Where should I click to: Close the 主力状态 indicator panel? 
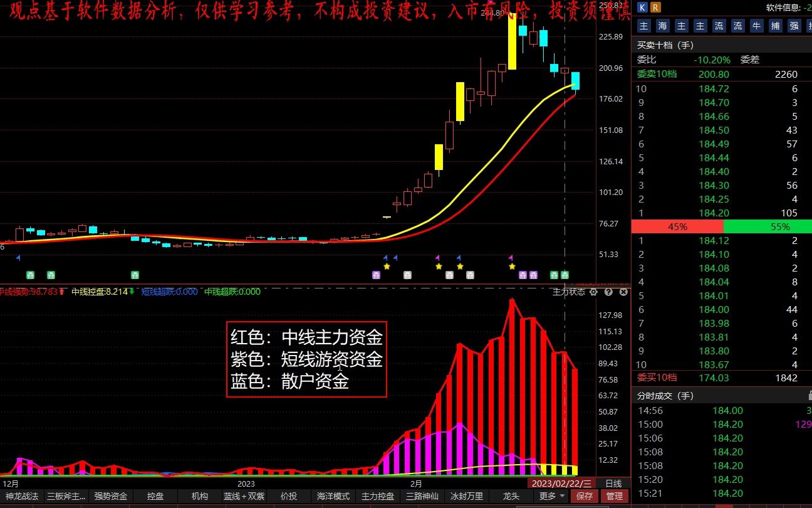coord(623,292)
